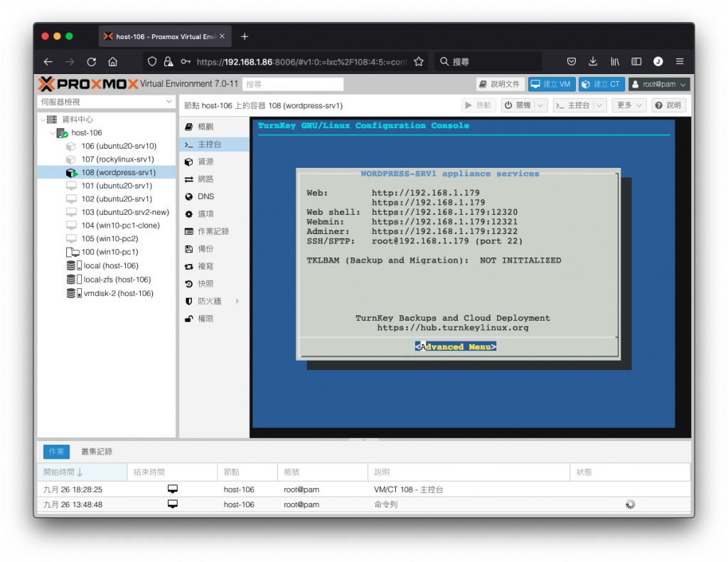Image resolution: width=728 pixels, height=562 pixels.
Task: Open DNS settings panel
Action: click(x=214, y=196)
